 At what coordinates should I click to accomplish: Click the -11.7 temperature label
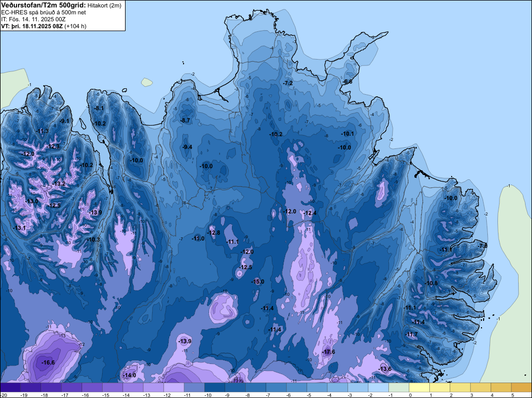coord(411,334)
